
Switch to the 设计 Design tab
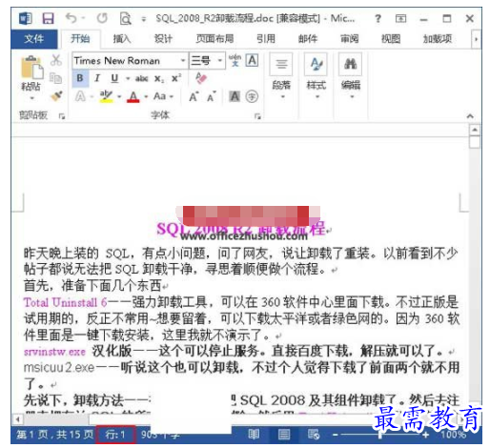point(163,39)
